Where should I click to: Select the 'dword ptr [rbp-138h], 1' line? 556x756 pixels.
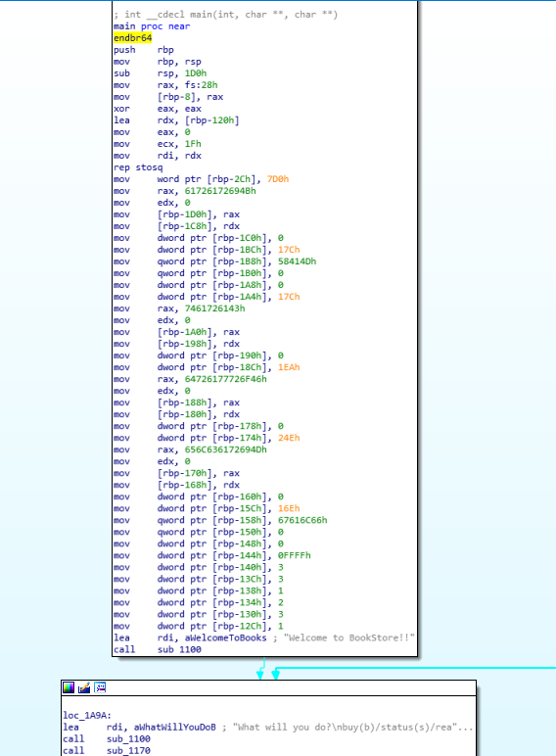click(199, 591)
